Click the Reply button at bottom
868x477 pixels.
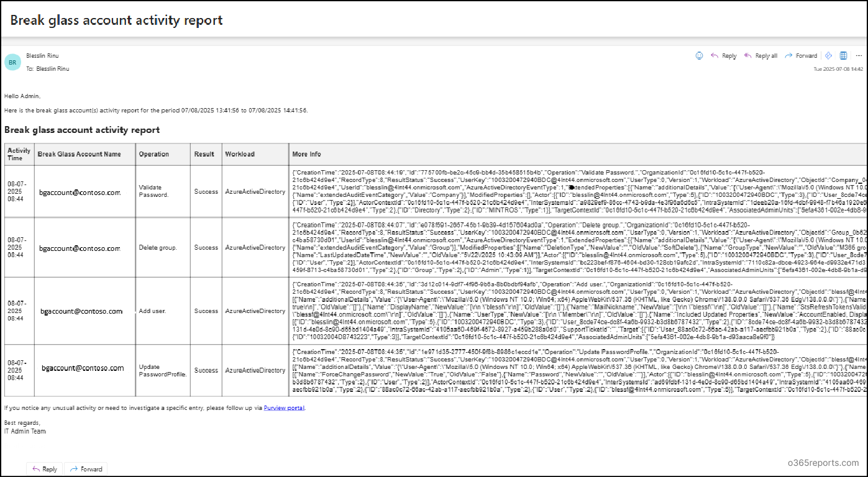(x=44, y=469)
